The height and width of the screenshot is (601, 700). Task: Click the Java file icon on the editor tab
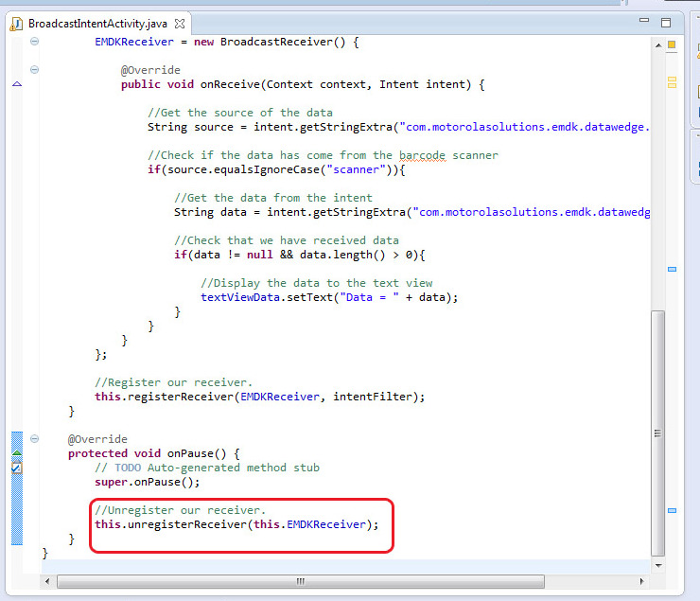point(16,23)
